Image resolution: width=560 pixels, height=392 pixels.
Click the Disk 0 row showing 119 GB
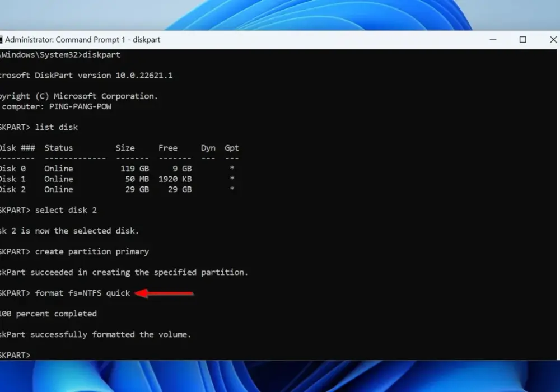point(119,169)
